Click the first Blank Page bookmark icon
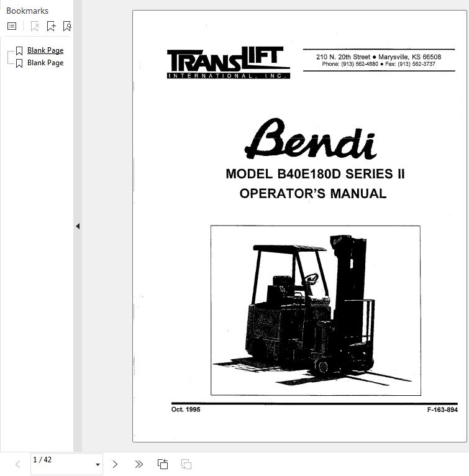This screenshot has width=469, height=476. (19, 51)
